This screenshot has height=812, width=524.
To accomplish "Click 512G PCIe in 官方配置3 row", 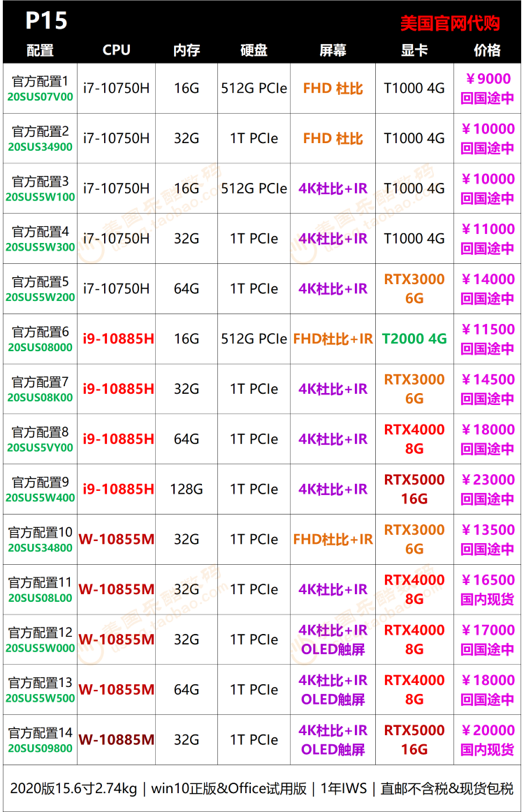I will 254,189.
